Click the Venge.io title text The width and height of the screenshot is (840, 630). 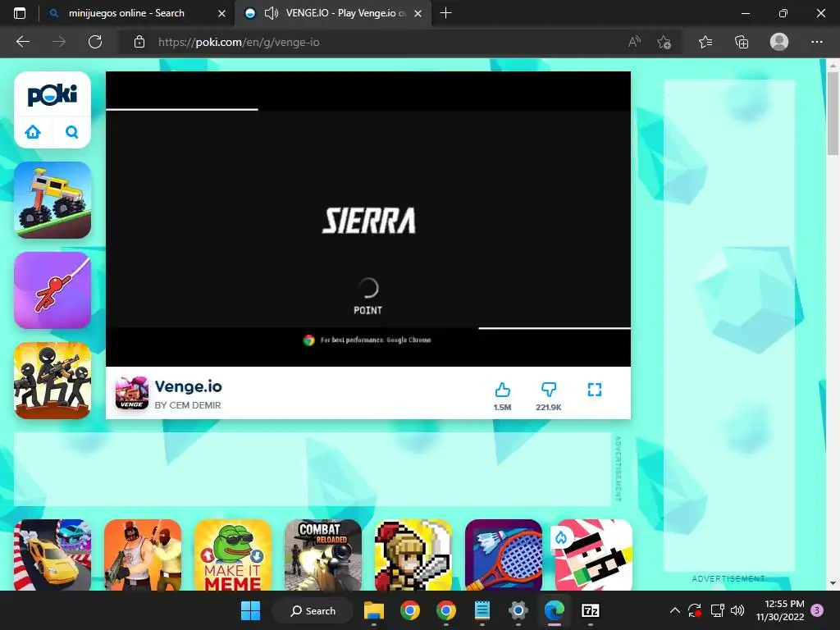tap(188, 386)
